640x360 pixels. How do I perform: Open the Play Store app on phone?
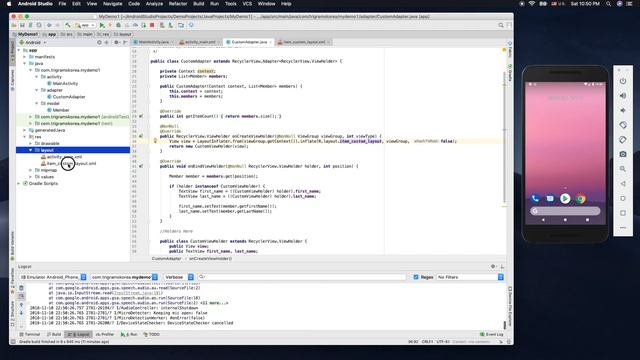pos(565,199)
